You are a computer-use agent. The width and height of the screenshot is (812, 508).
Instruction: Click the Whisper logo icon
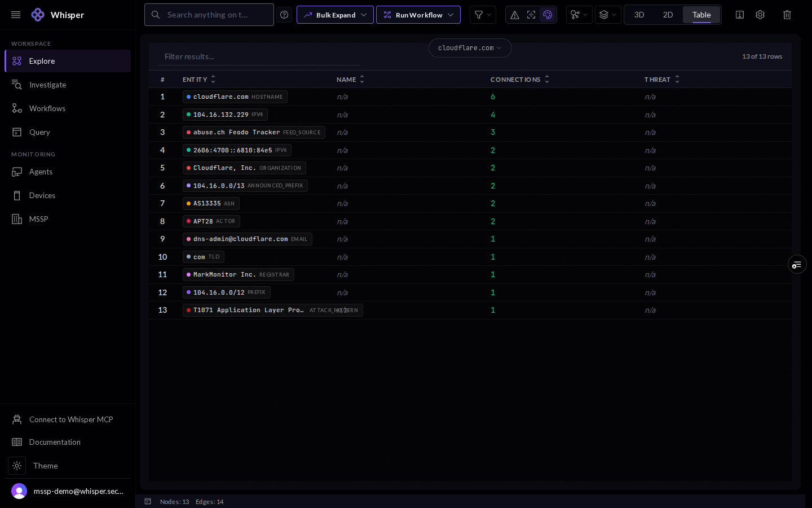click(x=38, y=15)
